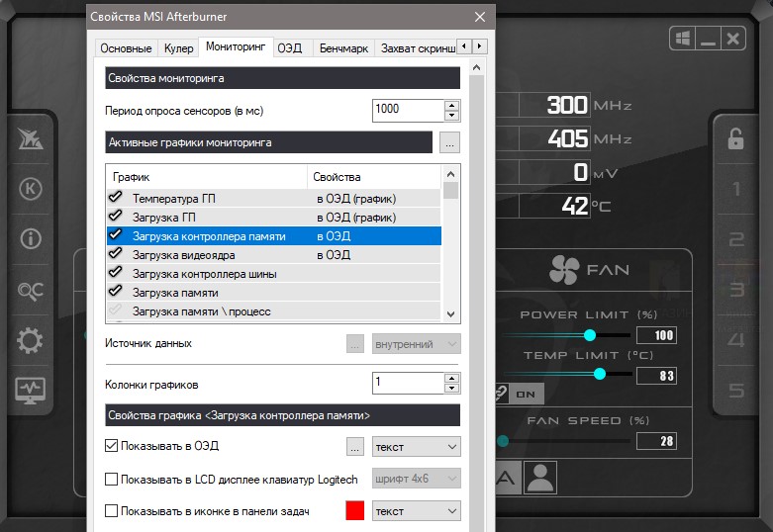Click the Power Limit slider handle
The image size is (773, 532).
(x=590, y=335)
